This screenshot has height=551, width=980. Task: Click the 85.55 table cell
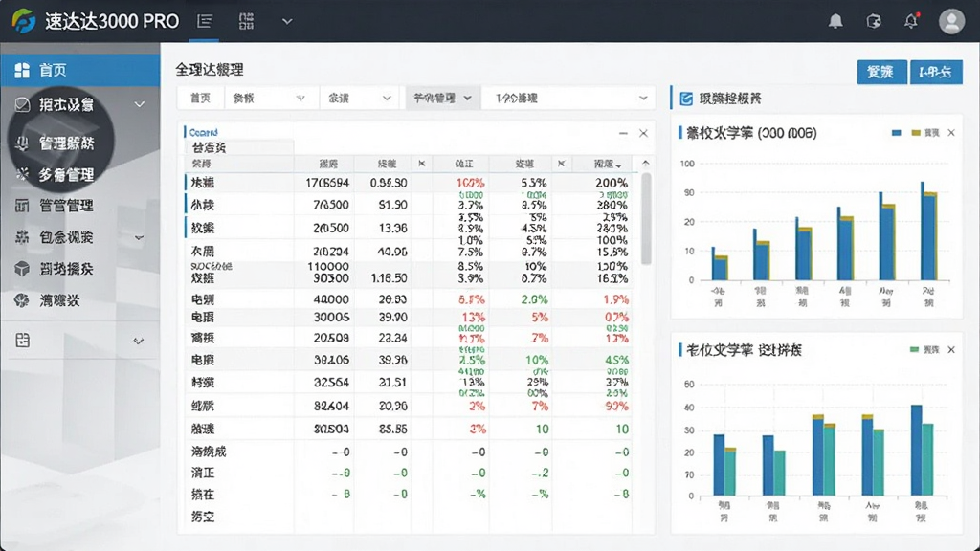point(393,430)
